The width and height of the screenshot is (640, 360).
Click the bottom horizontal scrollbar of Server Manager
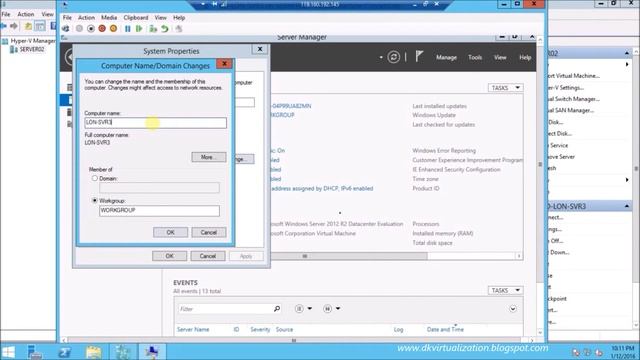pos(297,340)
